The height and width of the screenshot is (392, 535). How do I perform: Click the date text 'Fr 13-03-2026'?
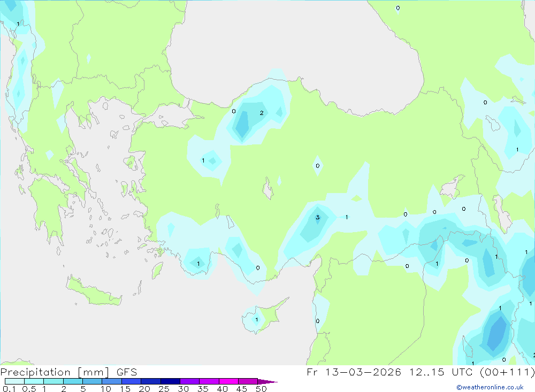coord(354,372)
